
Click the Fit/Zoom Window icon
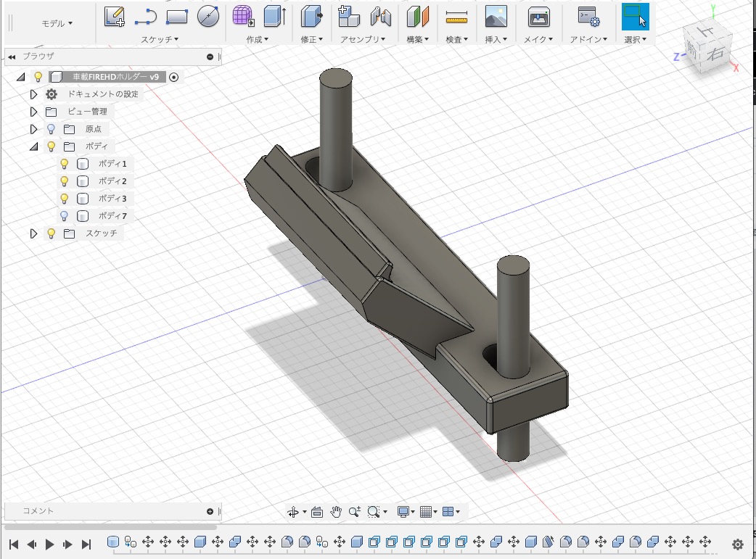click(373, 512)
